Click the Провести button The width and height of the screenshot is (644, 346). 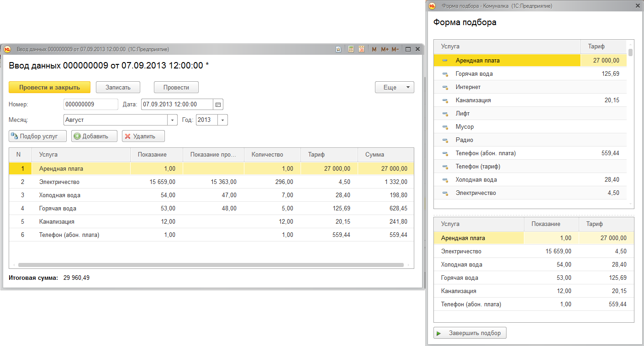[x=176, y=87]
